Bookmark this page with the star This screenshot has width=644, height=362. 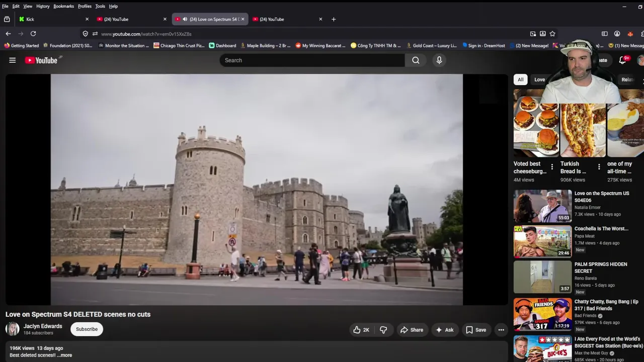(552, 34)
